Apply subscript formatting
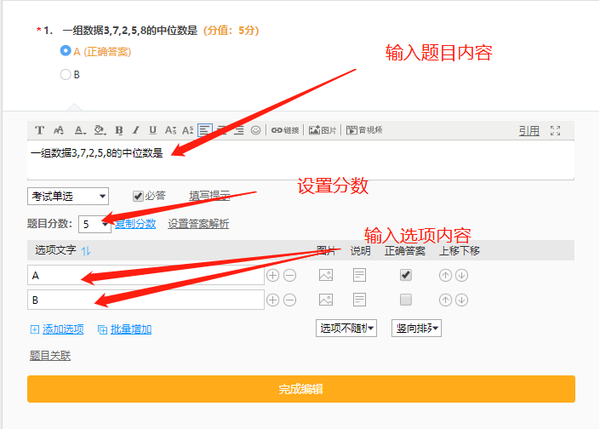 [170, 130]
